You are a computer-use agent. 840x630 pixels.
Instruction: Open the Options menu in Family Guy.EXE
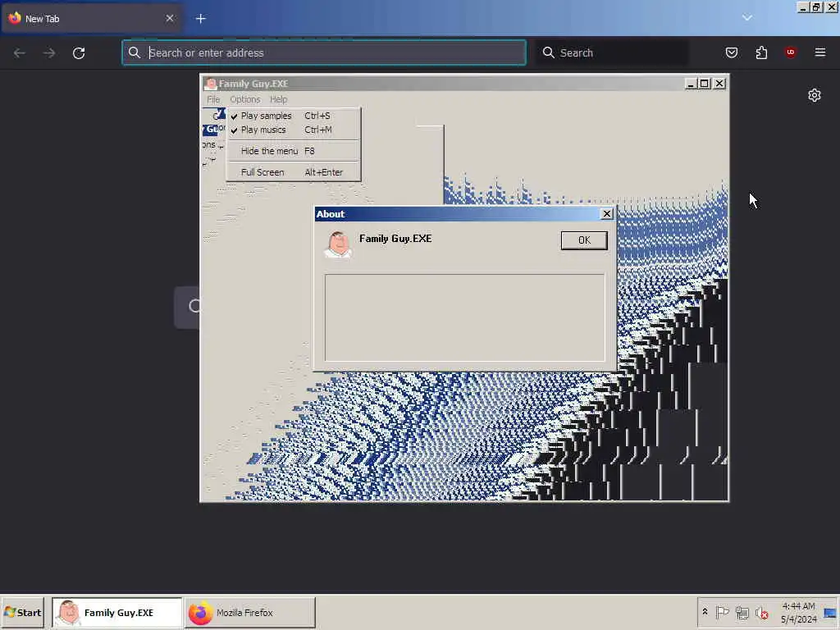(x=244, y=99)
